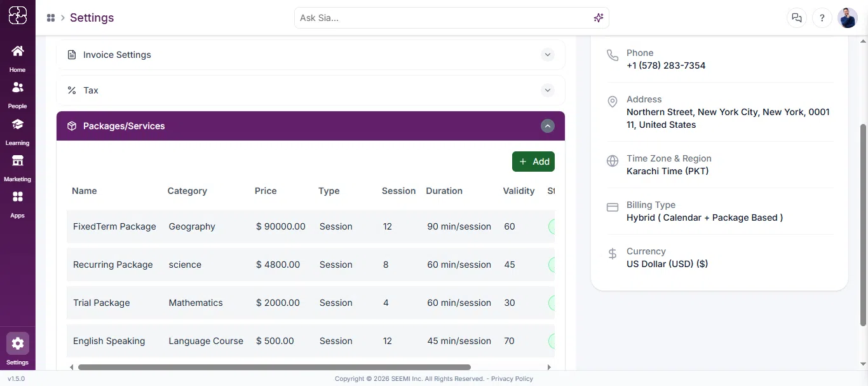Click the Packages/Services section title
Screen dimensions: 868x386
tap(124, 126)
